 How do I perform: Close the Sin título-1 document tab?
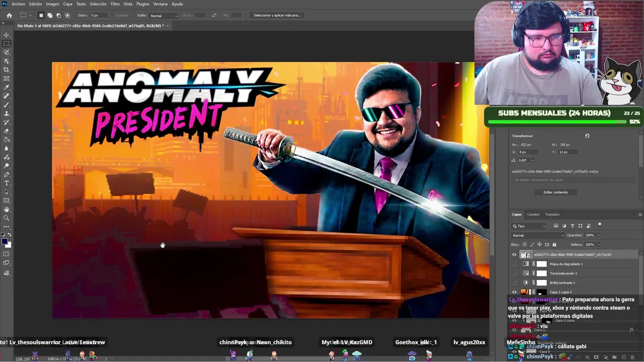[168, 26]
